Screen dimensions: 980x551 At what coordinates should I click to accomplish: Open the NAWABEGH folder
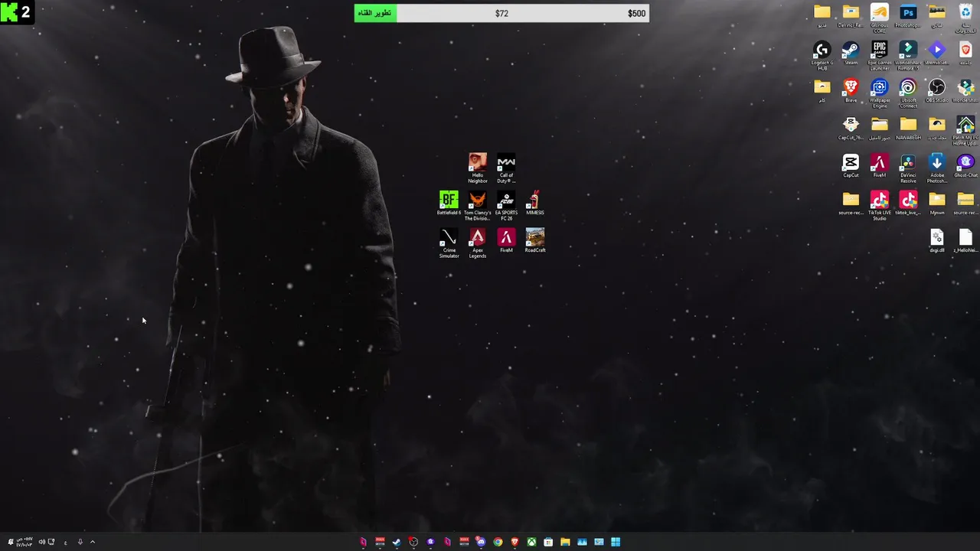[908, 128]
